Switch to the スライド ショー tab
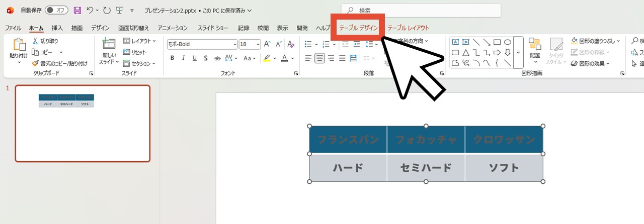Image resolution: width=644 pixels, height=224 pixels. [x=213, y=28]
